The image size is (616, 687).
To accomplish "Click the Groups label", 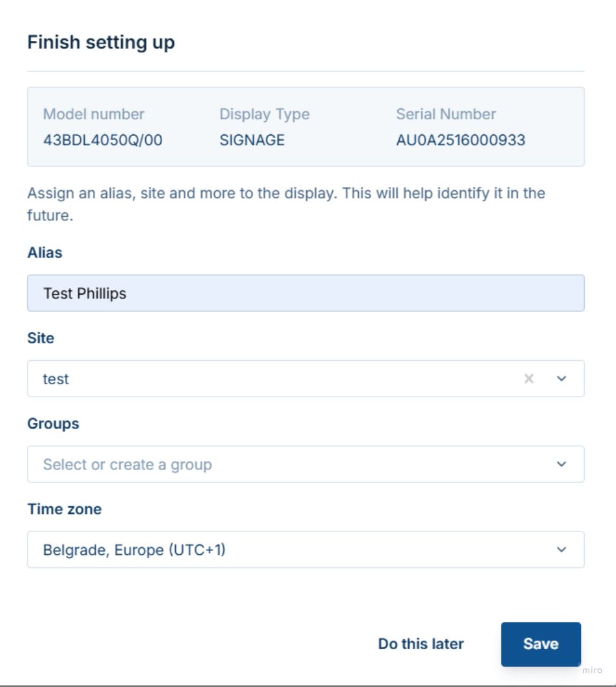I will click(x=53, y=424).
